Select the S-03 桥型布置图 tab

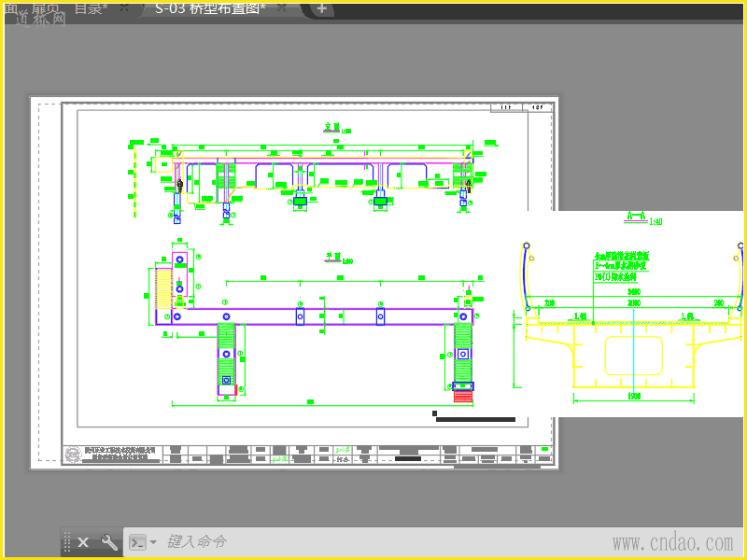coord(210,8)
